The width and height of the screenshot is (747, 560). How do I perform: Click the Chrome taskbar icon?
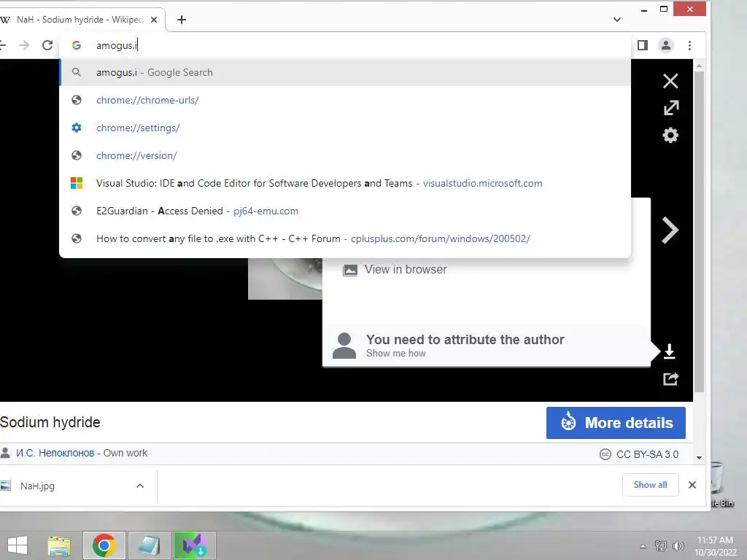click(x=104, y=545)
